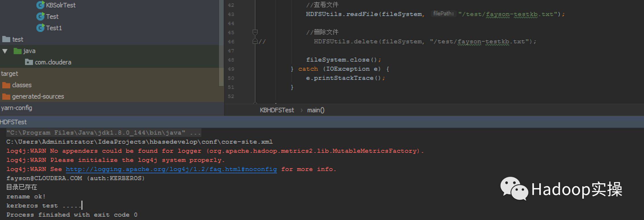Select main() in the breadcrumb bar
This screenshot has width=644, height=220.
[x=316, y=110]
